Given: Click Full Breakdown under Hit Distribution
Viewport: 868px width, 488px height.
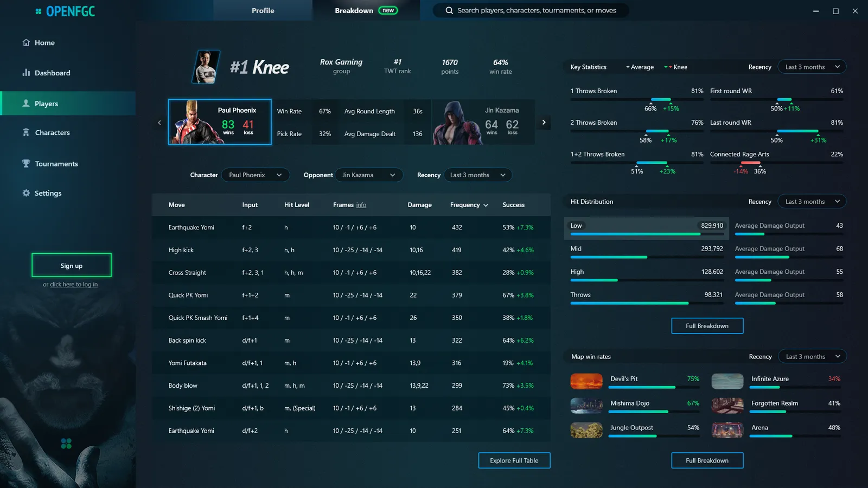Looking at the screenshot, I should pos(707,326).
